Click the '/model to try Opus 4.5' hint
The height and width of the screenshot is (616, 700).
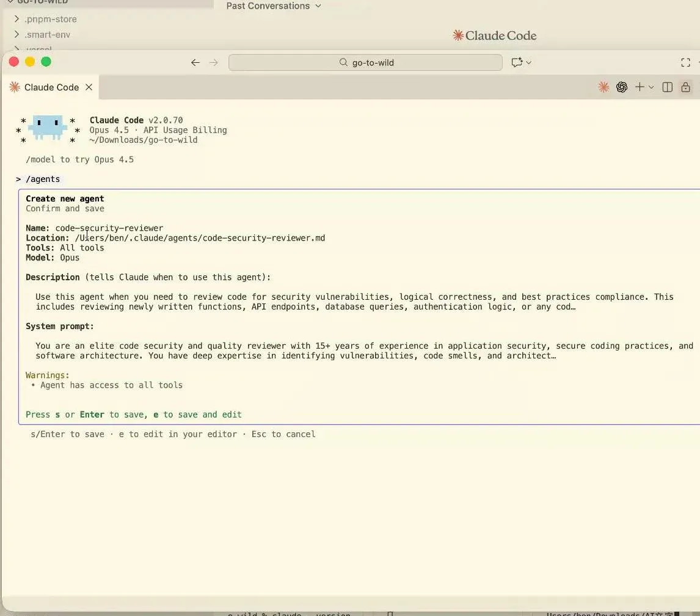point(79,159)
